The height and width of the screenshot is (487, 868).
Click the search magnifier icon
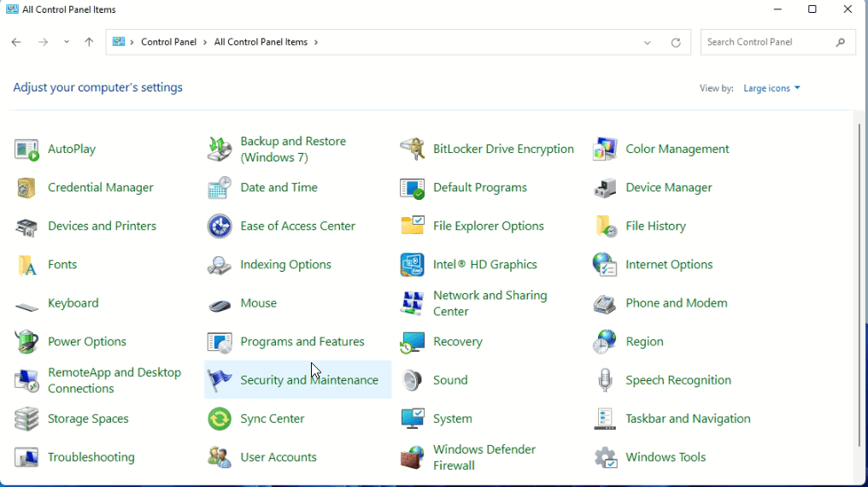point(841,42)
